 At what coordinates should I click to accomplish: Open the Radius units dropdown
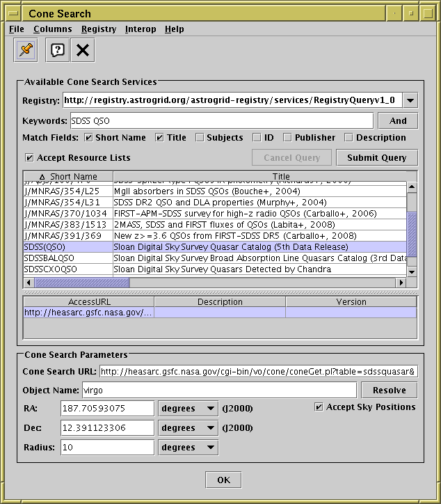tap(189, 448)
